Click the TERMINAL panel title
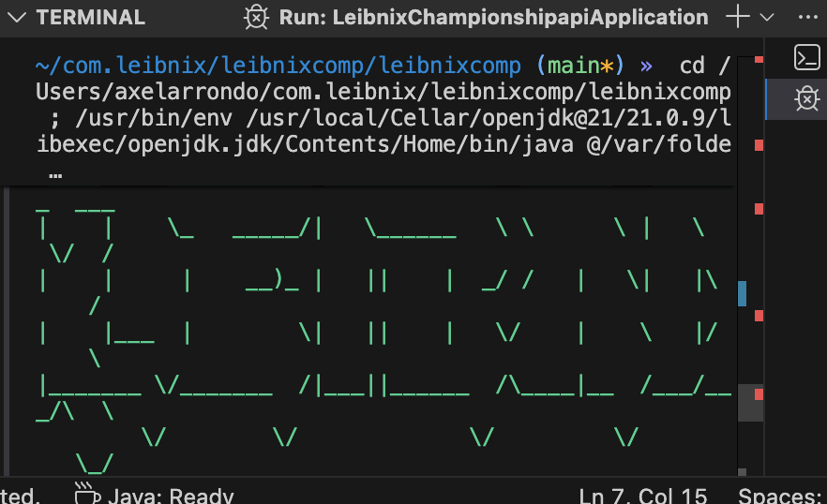The width and height of the screenshot is (827, 504). tap(91, 17)
